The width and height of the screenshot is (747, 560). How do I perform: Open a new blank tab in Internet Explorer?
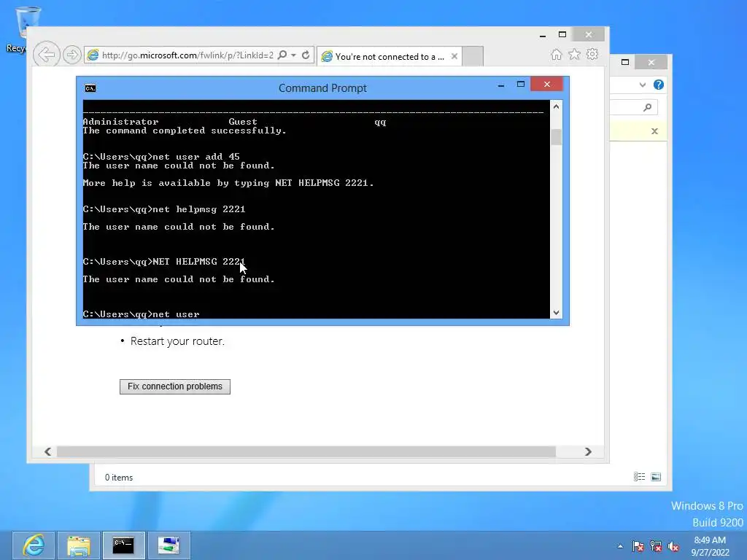pos(473,56)
